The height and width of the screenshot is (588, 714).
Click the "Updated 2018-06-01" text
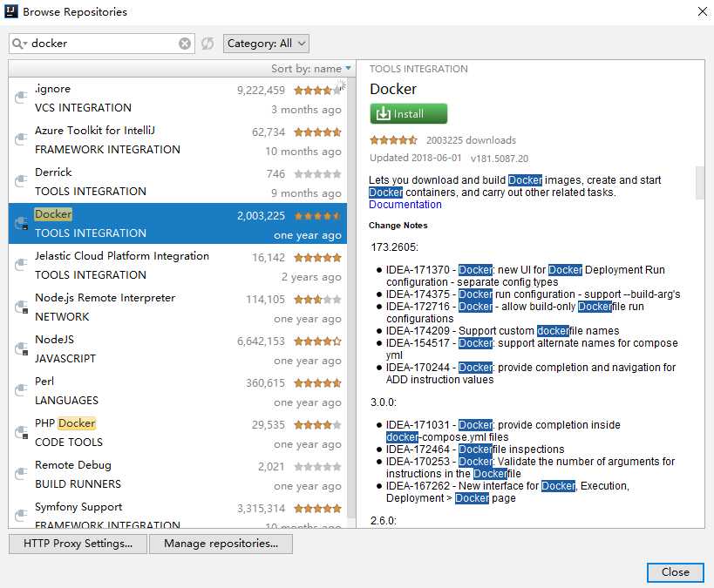click(415, 158)
